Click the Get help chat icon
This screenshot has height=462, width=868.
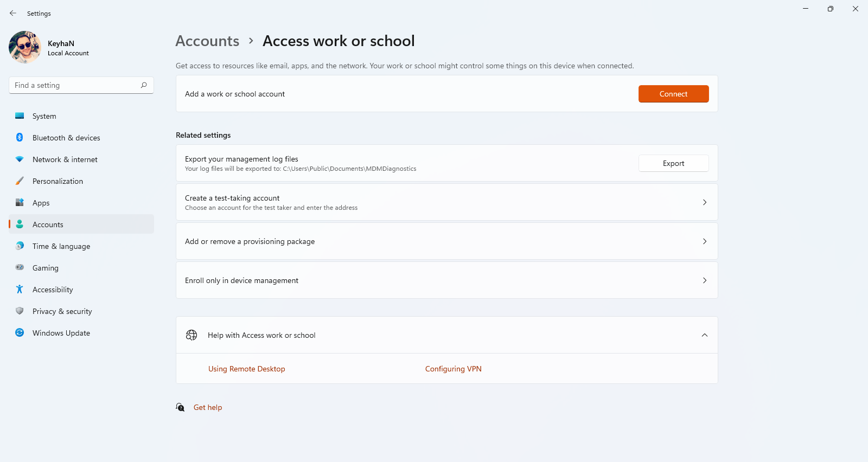pos(180,407)
